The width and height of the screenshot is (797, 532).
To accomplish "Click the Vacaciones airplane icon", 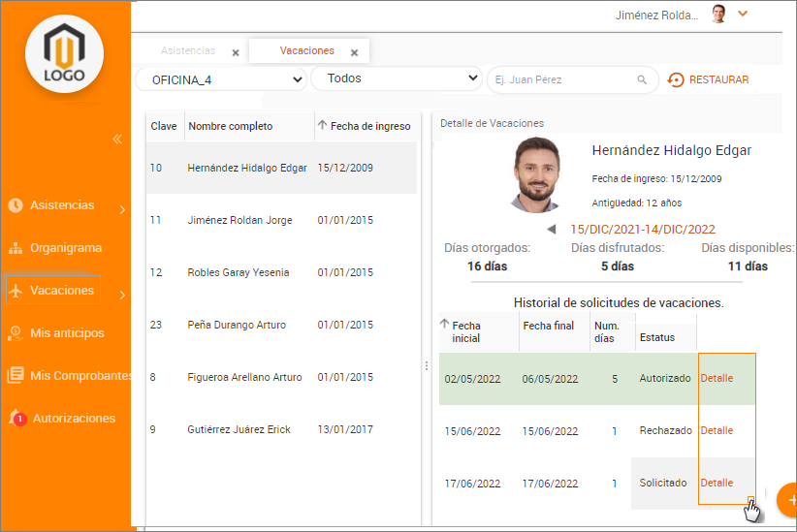I will [16, 291].
